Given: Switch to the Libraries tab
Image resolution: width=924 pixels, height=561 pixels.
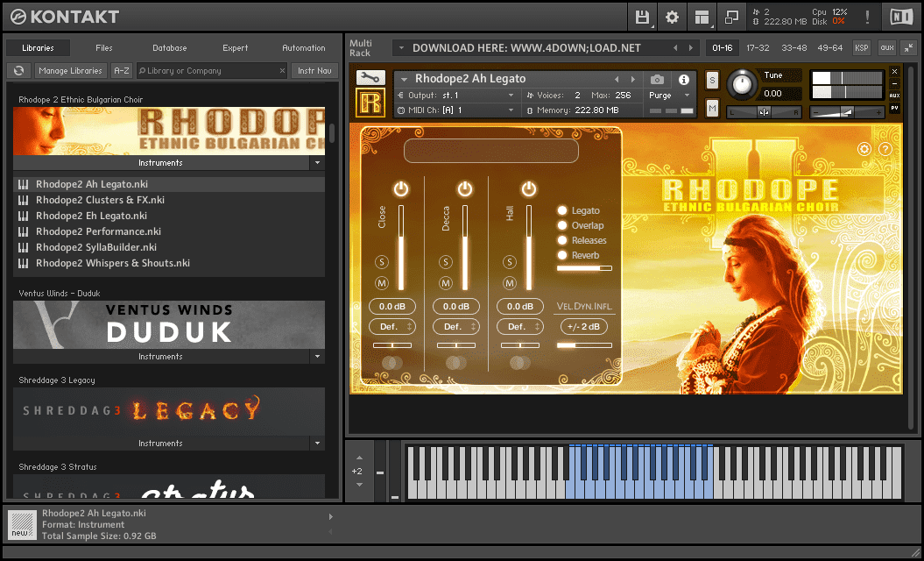Looking at the screenshot, I should [x=38, y=48].
